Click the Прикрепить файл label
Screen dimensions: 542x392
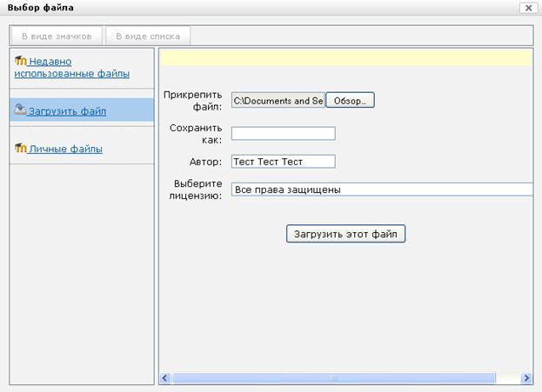[x=192, y=101]
